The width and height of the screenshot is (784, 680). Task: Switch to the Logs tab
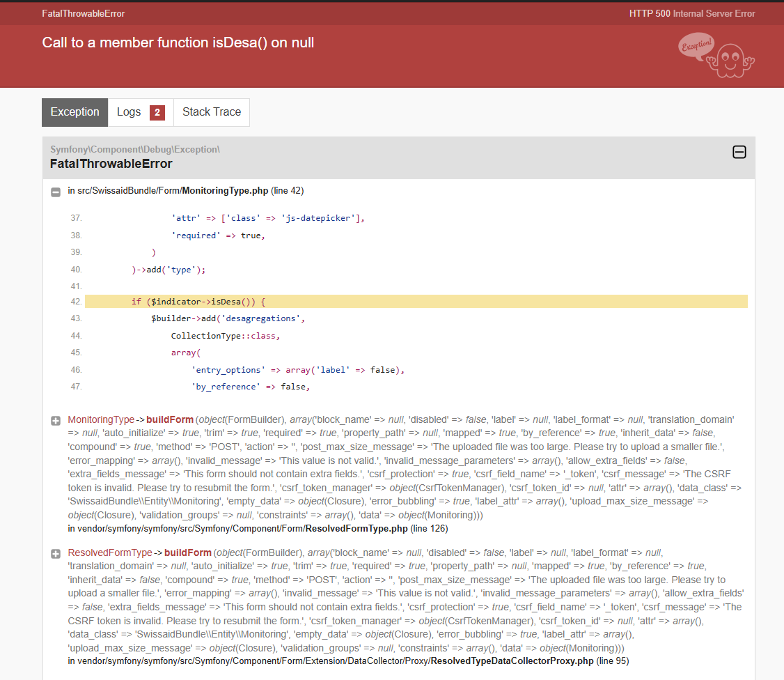click(x=141, y=112)
